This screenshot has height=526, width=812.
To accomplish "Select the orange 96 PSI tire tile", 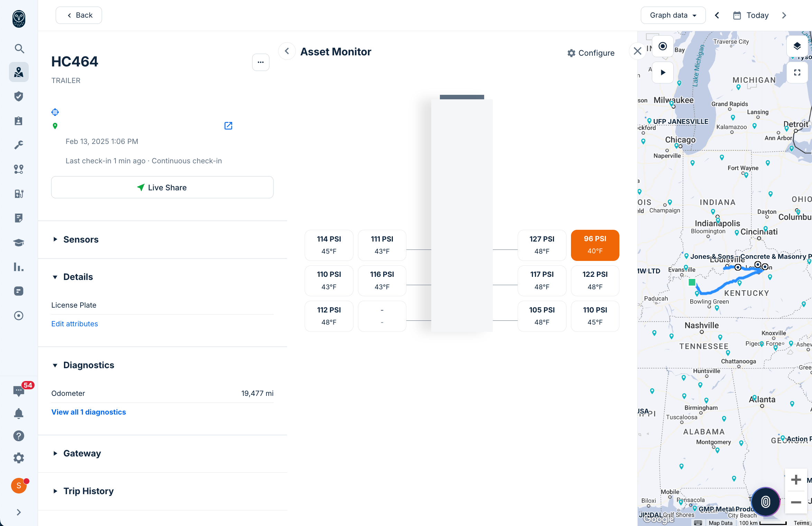I will (x=595, y=245).
